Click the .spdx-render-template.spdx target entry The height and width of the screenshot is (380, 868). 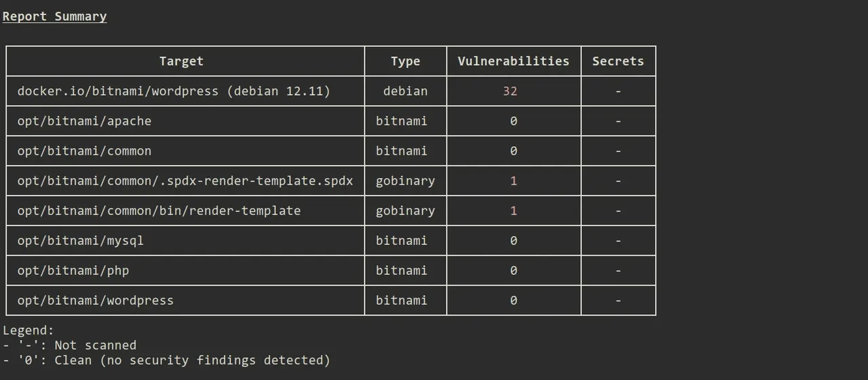(x=184, y=180)
